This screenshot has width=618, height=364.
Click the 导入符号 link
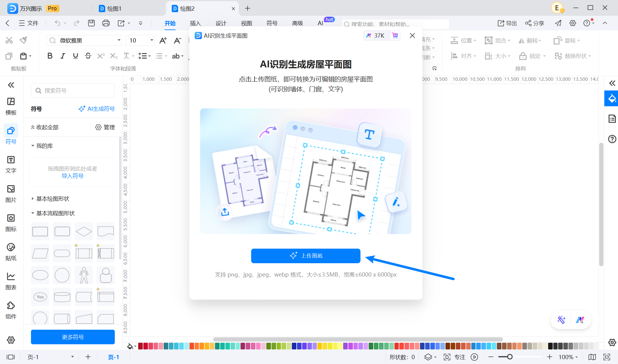click(73, 176)
